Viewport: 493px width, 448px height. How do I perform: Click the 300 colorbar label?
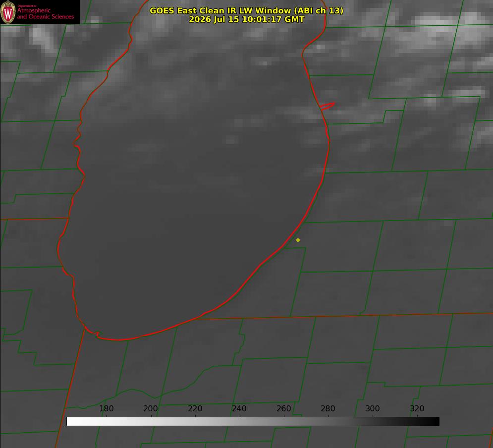pyautogui.click(x=372, y=408)
